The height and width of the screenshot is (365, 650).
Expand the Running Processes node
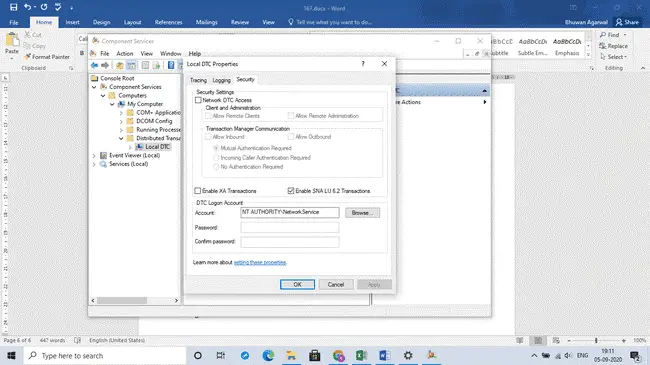click(x=121, y=130)
